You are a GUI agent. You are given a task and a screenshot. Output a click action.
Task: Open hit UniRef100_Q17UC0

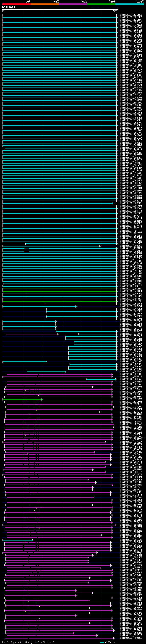pos(131,80)
